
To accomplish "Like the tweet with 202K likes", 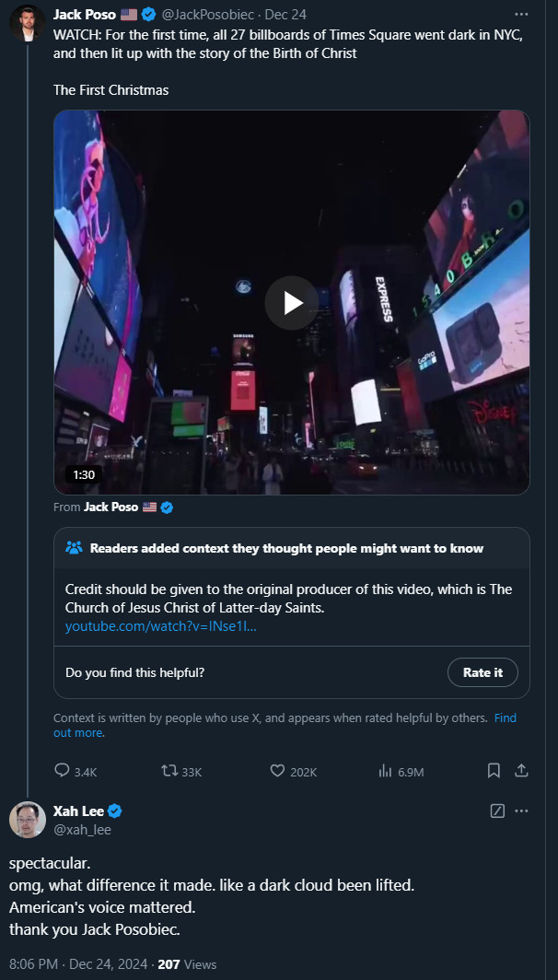I will click(x=278, y=771).
